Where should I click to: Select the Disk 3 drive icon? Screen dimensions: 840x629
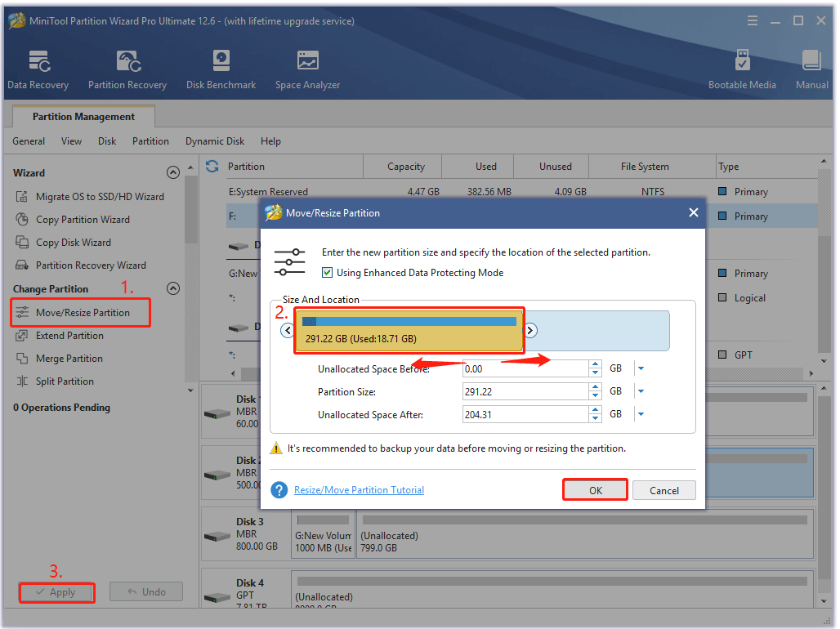pyautogui.click(x=217, y=536)
